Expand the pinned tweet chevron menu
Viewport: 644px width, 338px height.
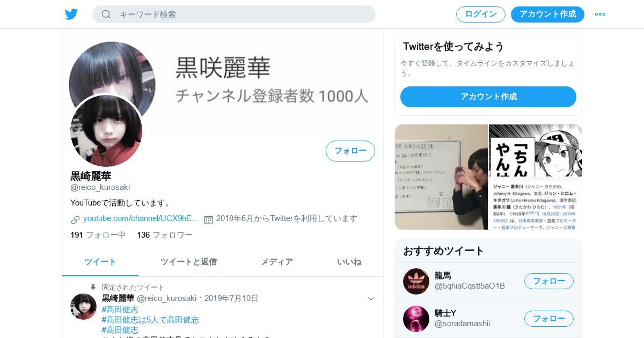point(371,299)
